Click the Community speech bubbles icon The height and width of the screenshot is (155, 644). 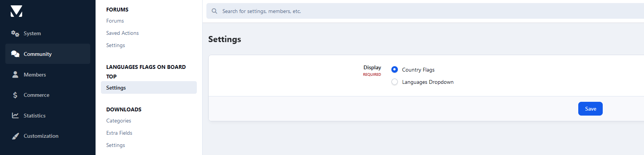(x=15, y=54)
